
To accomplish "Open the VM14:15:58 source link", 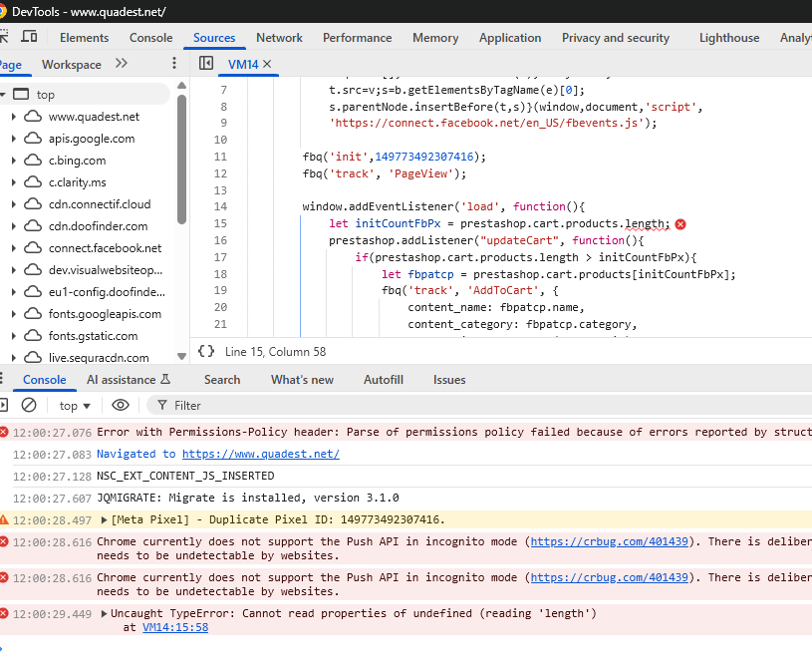I will (175, 627).
